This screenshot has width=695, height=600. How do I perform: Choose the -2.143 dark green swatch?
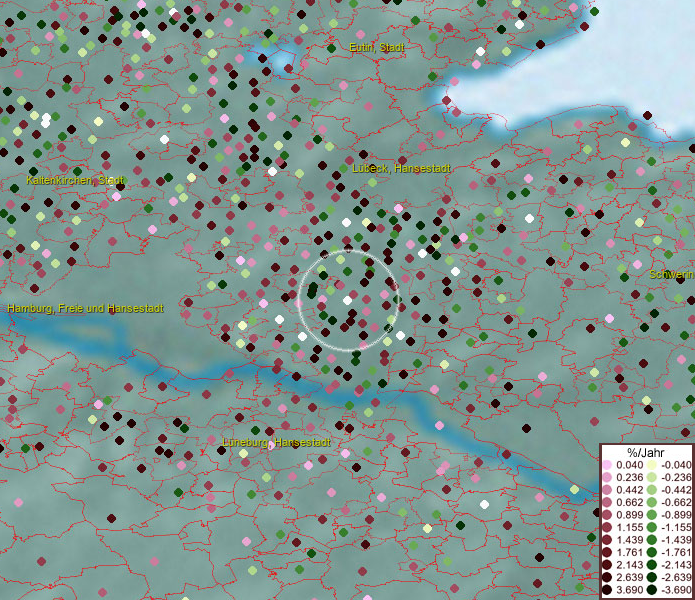pyautogui.click(x=652, y=565)
